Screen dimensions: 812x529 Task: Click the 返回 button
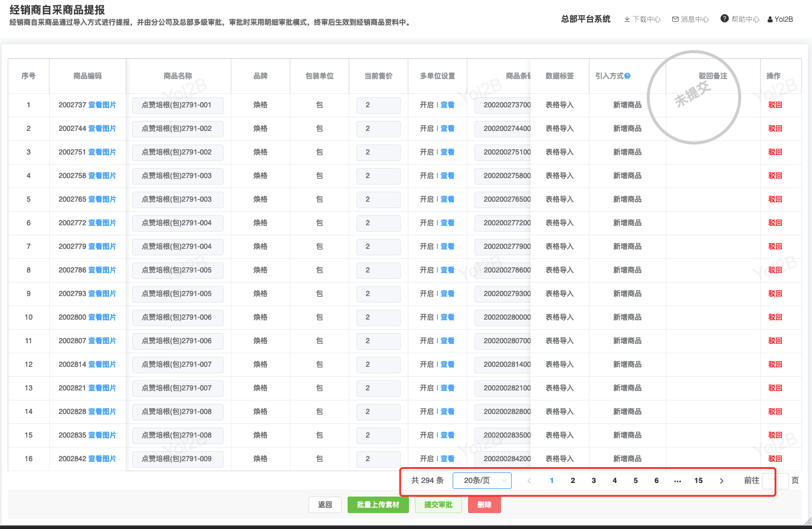pyautogui.click(x=325, y=505)
